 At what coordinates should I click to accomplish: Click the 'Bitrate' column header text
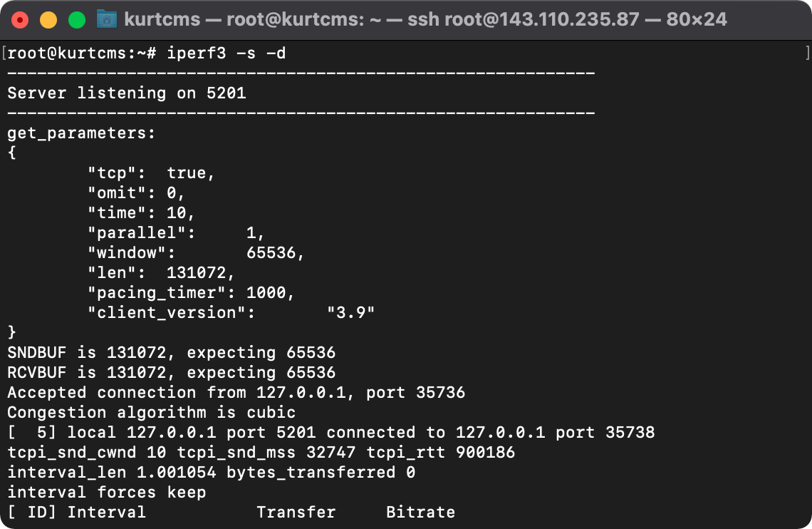pos(420,512)
